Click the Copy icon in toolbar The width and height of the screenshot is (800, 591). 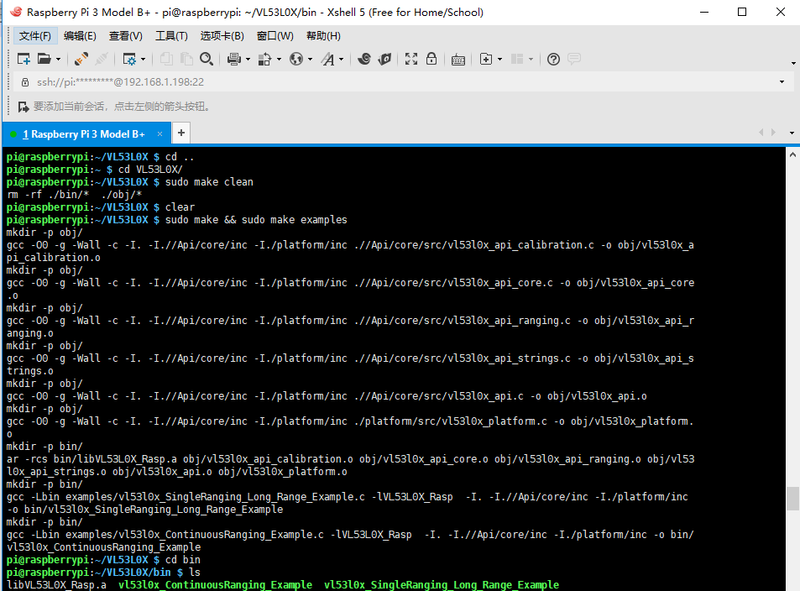point(166,59)
